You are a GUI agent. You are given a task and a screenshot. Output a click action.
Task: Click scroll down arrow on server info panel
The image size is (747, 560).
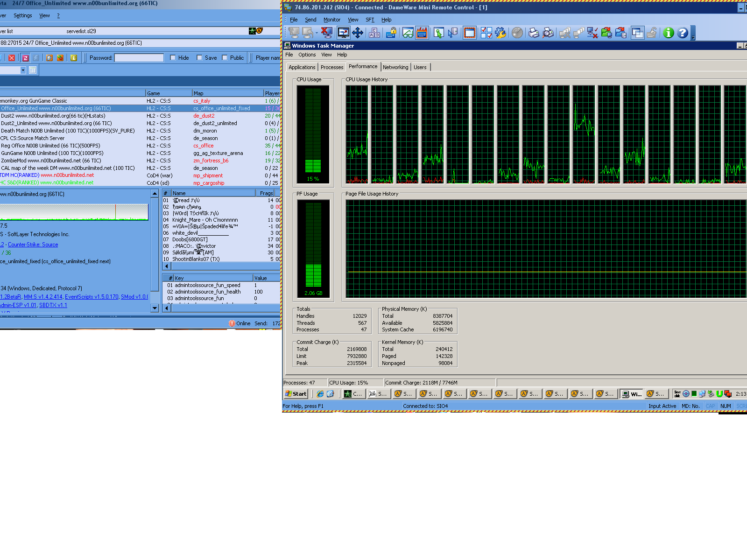155,308
